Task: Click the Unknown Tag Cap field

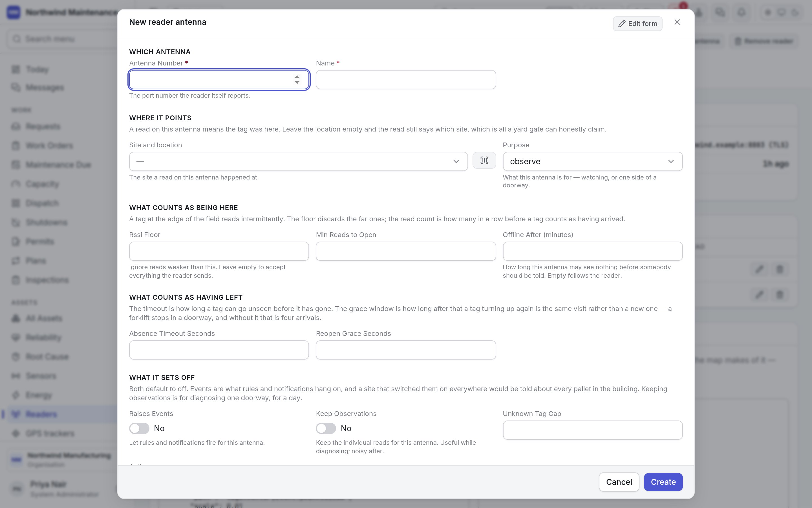Action: [593, 430]
